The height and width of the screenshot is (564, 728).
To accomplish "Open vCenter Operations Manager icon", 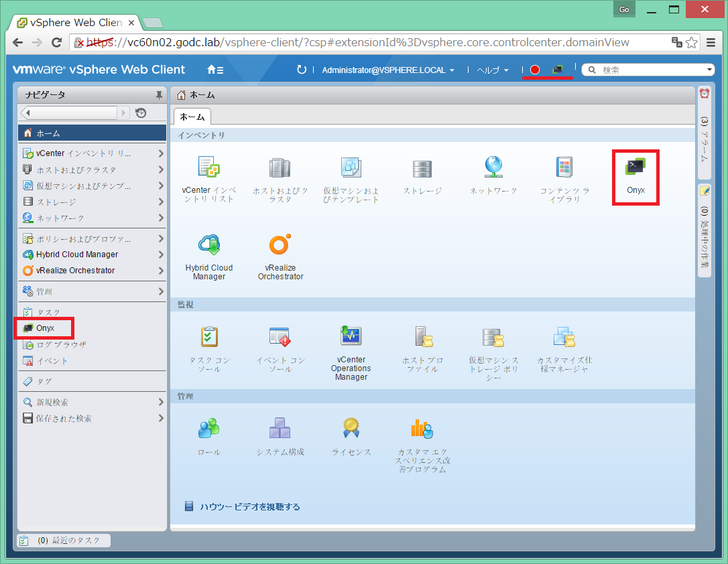I will tap(351, 336).
